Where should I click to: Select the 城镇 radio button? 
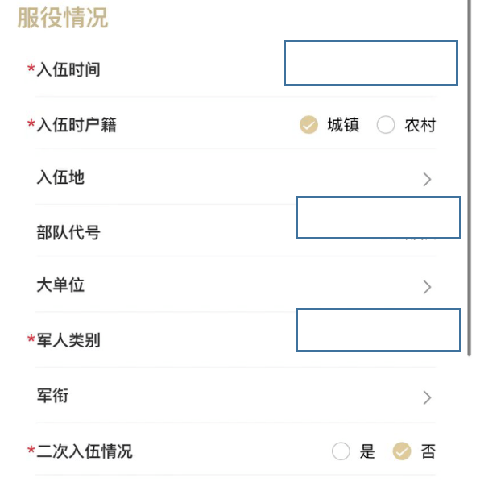(309, 125)
